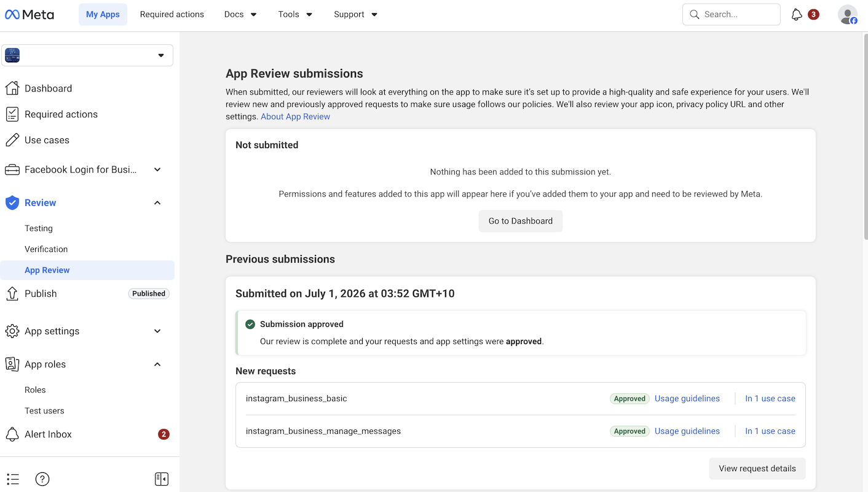Image resolution: width=868 pixels, height=492 pixels.
Task: Go to Verification under Review
Action: pos(46,249)
